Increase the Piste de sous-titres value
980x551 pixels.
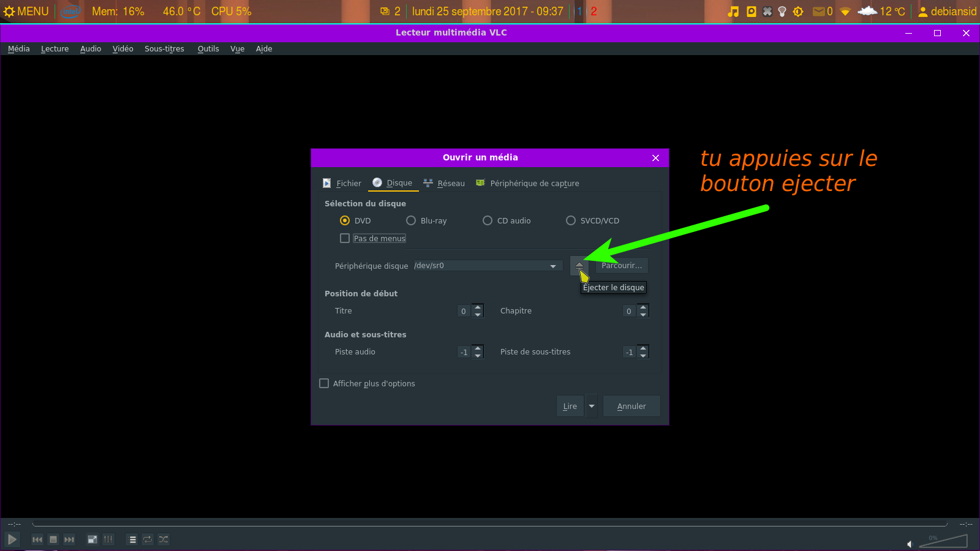pyautogui.click(x=643, y=348)
